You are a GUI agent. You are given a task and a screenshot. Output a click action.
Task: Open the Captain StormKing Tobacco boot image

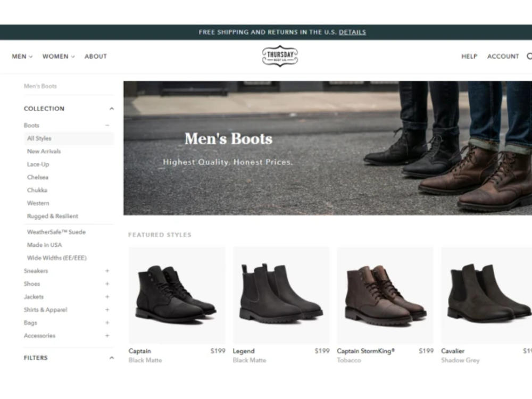385,295
